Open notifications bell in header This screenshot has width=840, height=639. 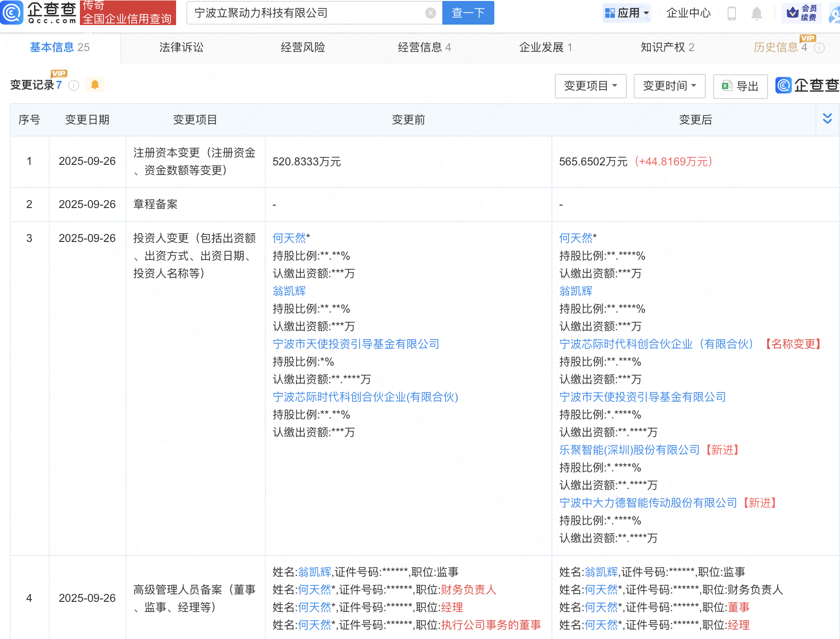tap(756, 13)
